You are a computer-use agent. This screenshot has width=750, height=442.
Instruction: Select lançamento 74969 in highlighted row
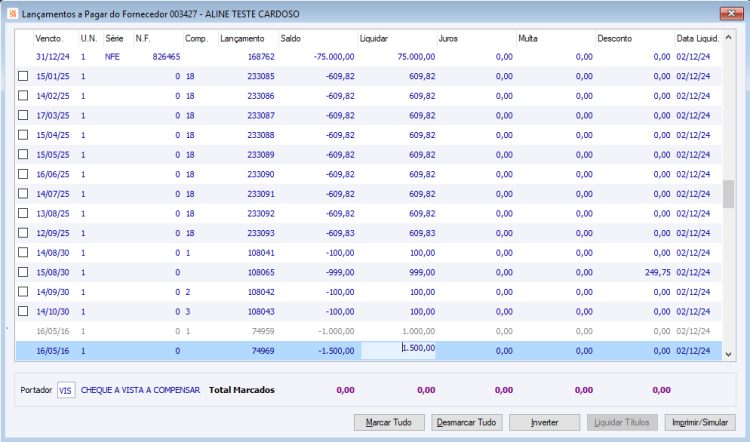[x=263, y=351]
